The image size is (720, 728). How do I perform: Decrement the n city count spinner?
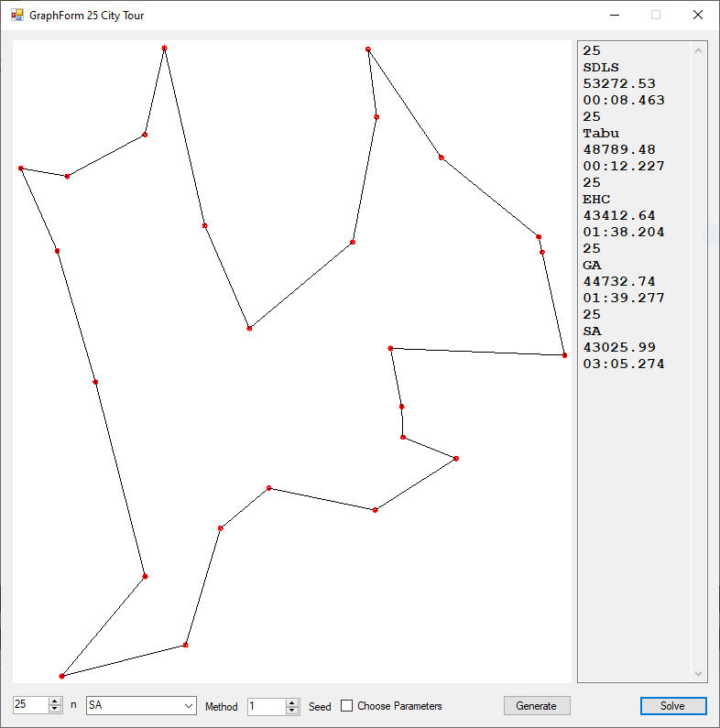pyautogui.click(x=55, y=711)
